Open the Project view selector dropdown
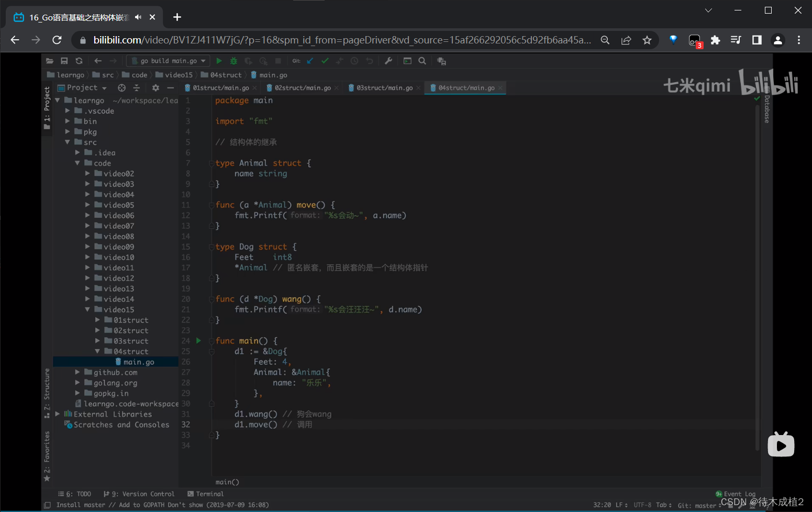 click(82, 87)
